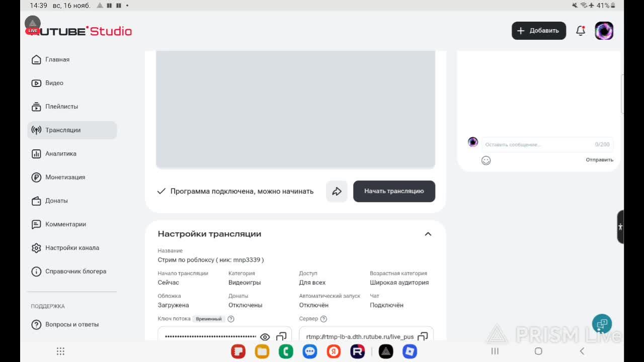Go to Плейлисты section
This screenshot has width=644, height=362.
click(61, 107)
